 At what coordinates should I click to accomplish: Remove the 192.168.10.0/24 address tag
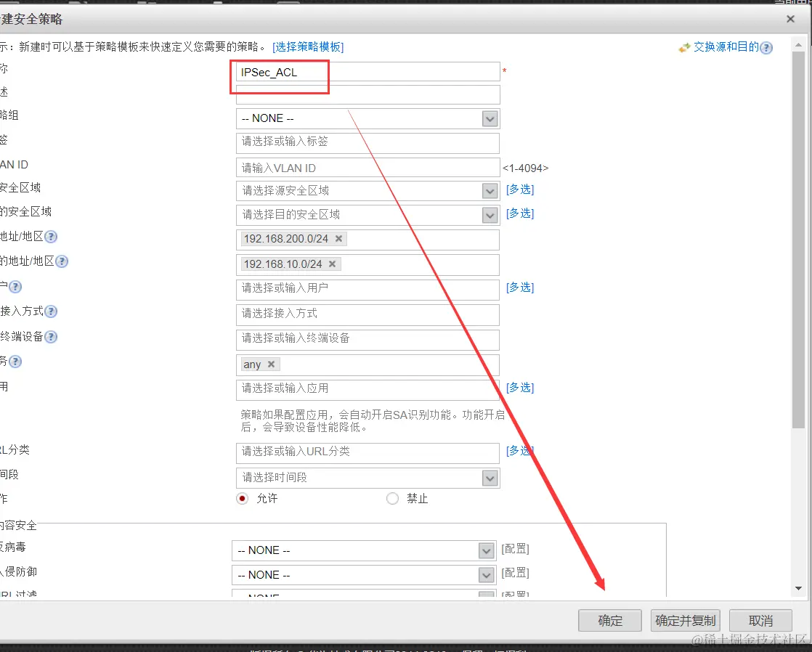333,264
